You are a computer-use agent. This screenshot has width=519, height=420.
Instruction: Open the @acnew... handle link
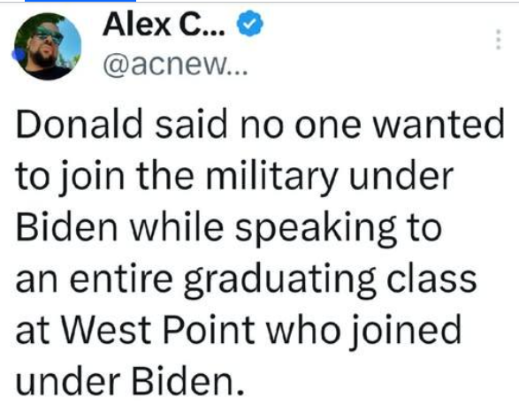175,65
